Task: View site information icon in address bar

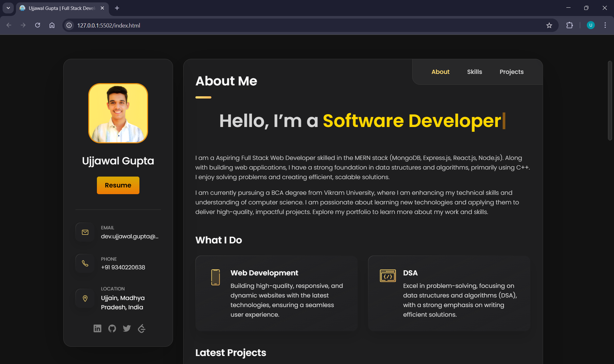Action: coord(69,25)
